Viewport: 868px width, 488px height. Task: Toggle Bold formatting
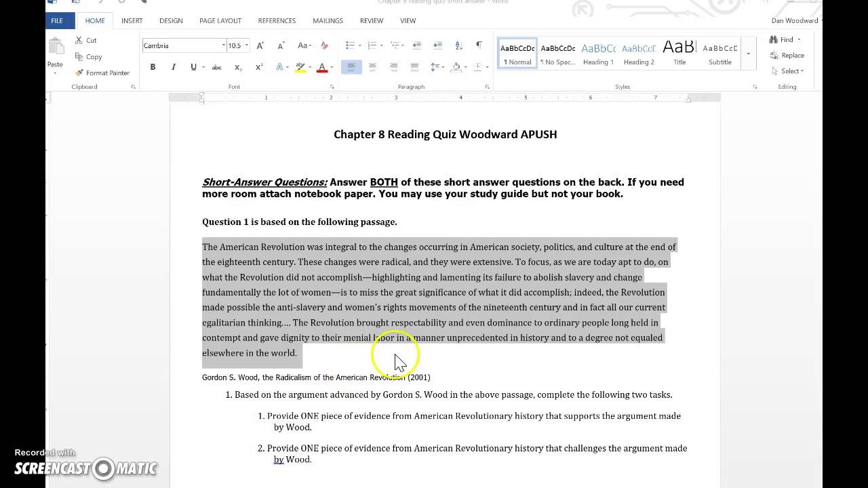coord(153,67)
